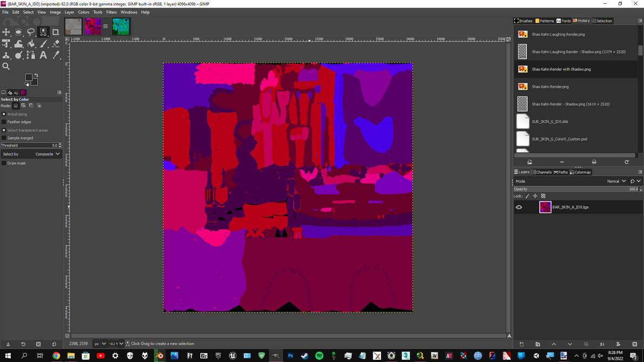Switch to the Brushes tab

point(523,21)
